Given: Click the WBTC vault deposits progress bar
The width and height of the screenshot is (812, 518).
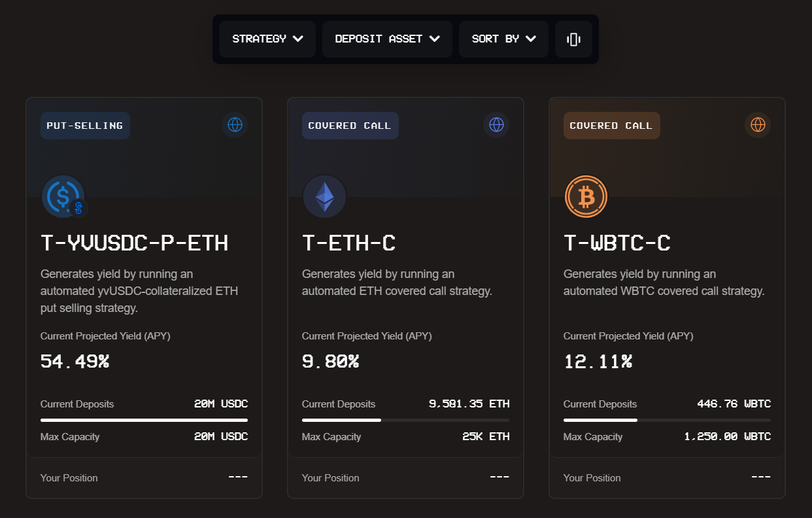Looking at the screenshot, I should 667,420.
